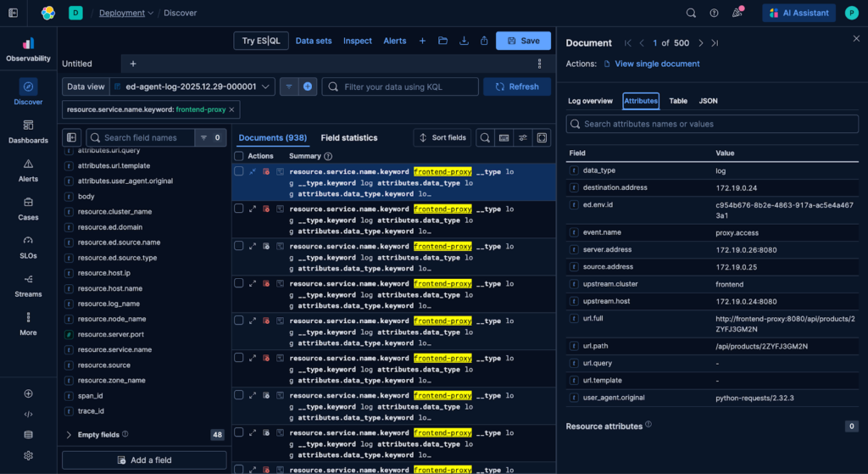Viewport: 868px width, 474px height.
Task: Expand the Empty fields section
Action: [x=70, y=435]
